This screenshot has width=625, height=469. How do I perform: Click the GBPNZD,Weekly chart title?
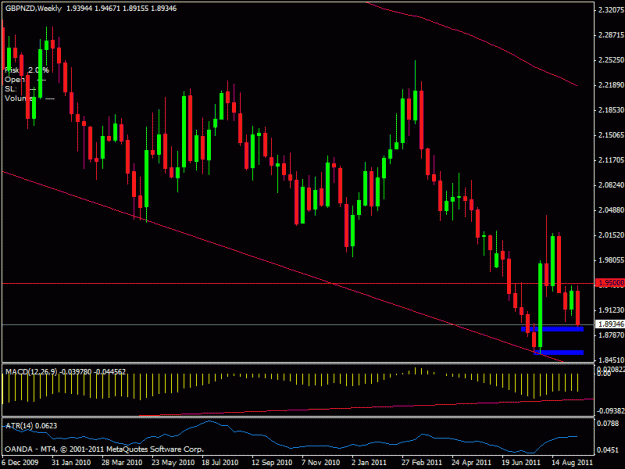coord(33,8)
